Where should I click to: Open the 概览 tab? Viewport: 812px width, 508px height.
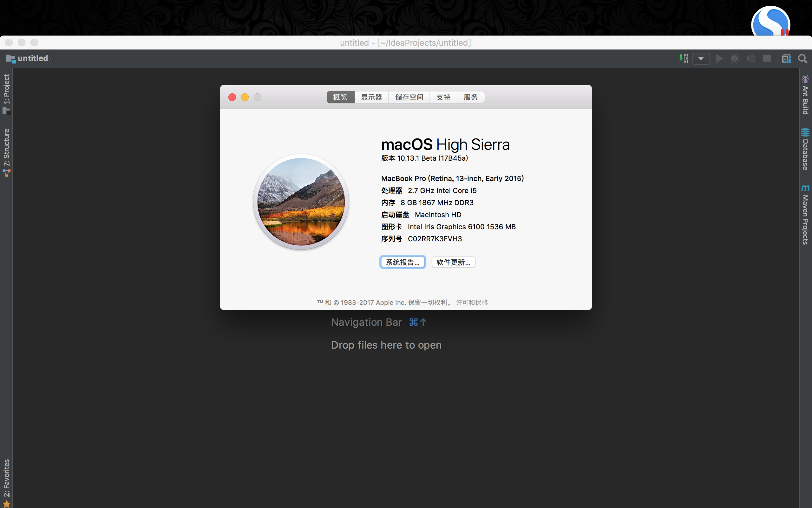[340, 97]
